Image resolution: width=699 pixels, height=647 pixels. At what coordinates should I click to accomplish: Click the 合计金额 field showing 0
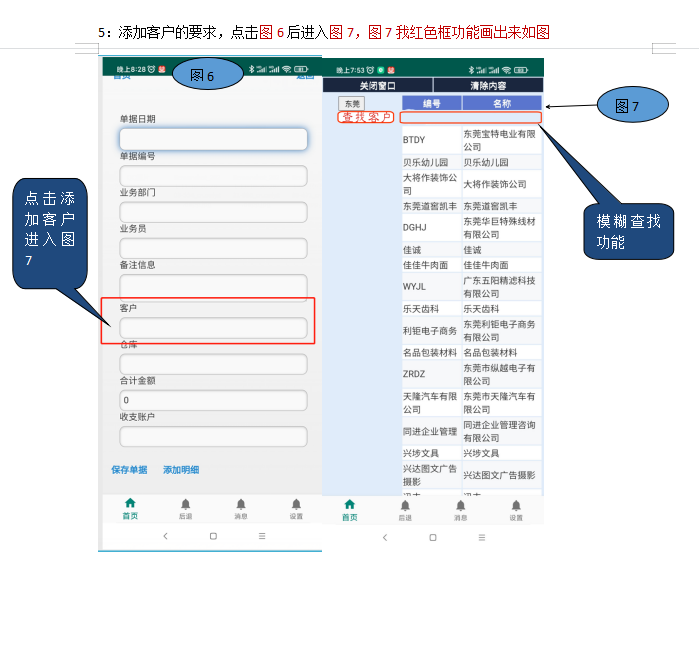[213, 400]
